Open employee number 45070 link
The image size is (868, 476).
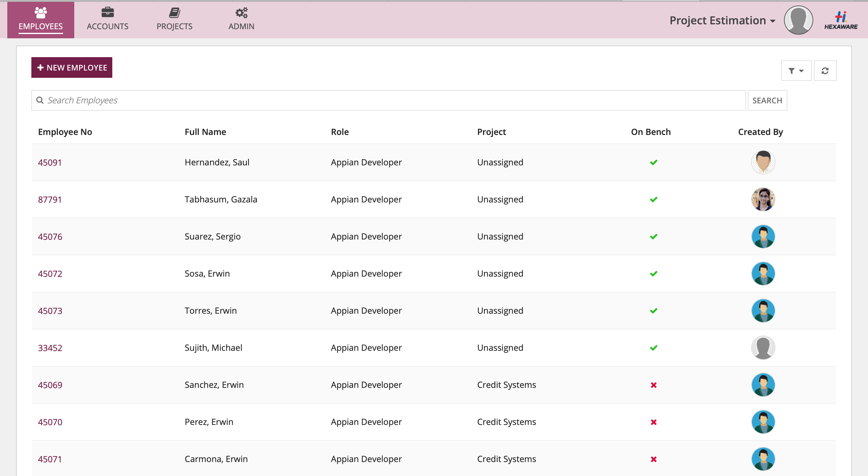(50, 422)
